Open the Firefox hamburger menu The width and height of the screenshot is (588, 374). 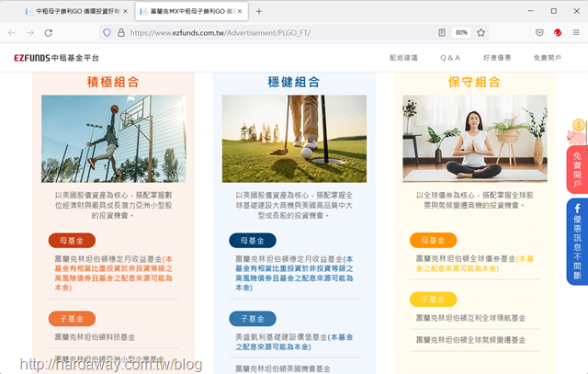click(x=576, y=33)
